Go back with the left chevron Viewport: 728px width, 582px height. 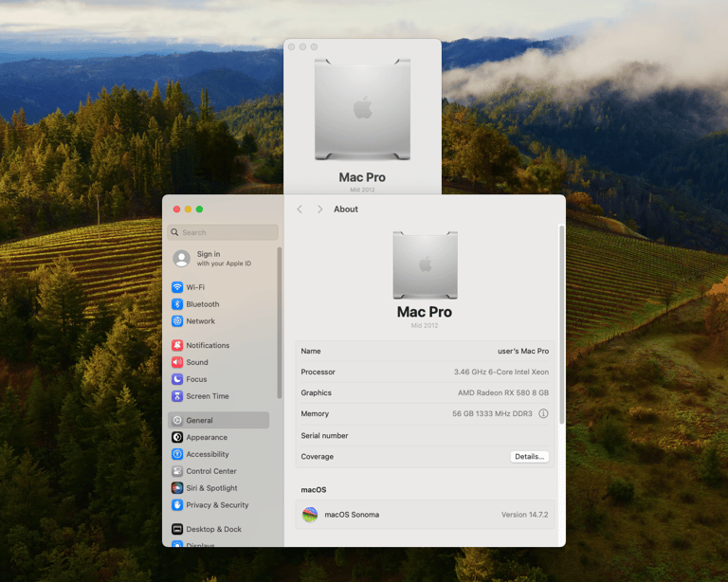pyautogui.click(x=300, y=209)
